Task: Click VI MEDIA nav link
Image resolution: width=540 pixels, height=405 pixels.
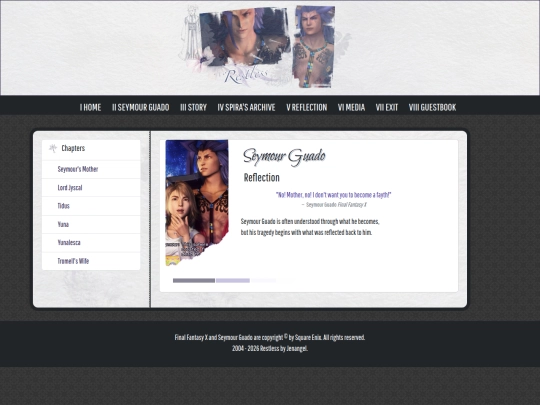Action: [x=351, y=107]
